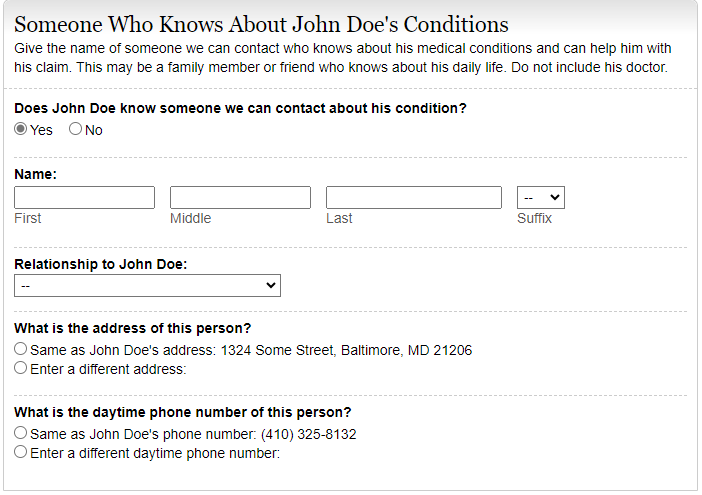Screen dimensions: 702x495
Task: Click the Middle name input field
Action: point(240,197)
